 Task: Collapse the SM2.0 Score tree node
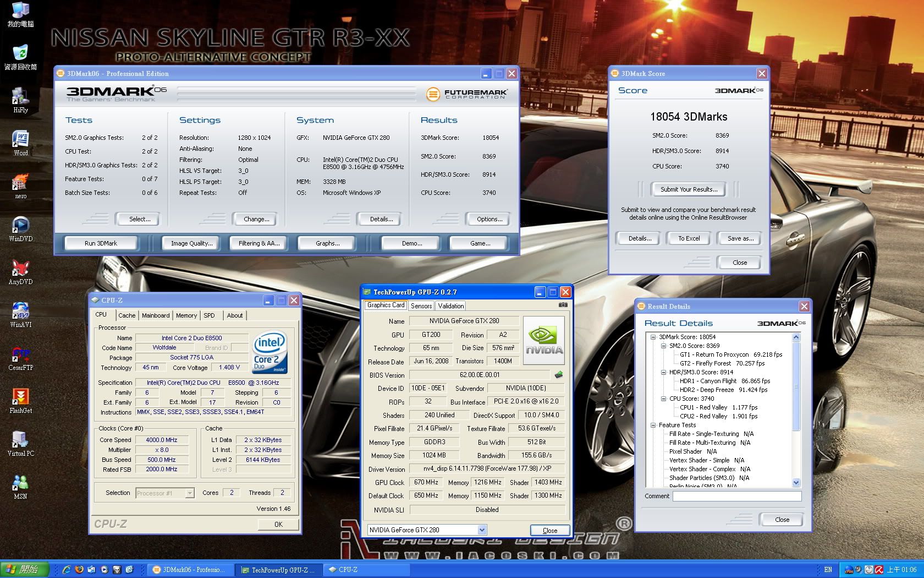663,346
